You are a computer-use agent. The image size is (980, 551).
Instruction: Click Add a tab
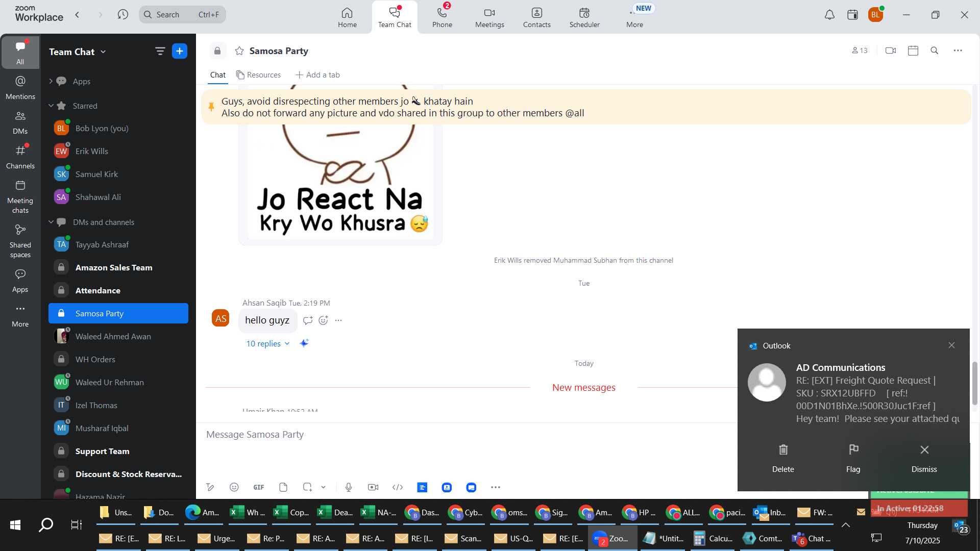coord(317,75)
